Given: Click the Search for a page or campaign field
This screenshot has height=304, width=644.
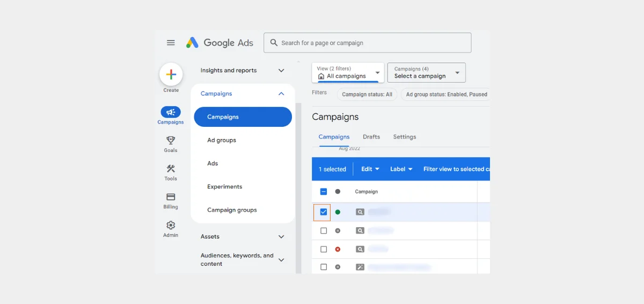Looking at the screenshot, I should (368, 43).
